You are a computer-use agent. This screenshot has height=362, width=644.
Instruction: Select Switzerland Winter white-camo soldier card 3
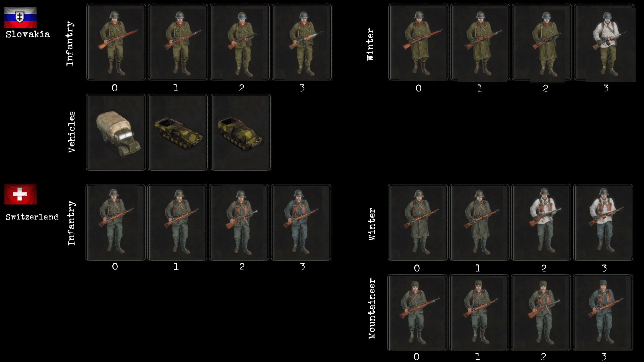click(x=603, y=222)
